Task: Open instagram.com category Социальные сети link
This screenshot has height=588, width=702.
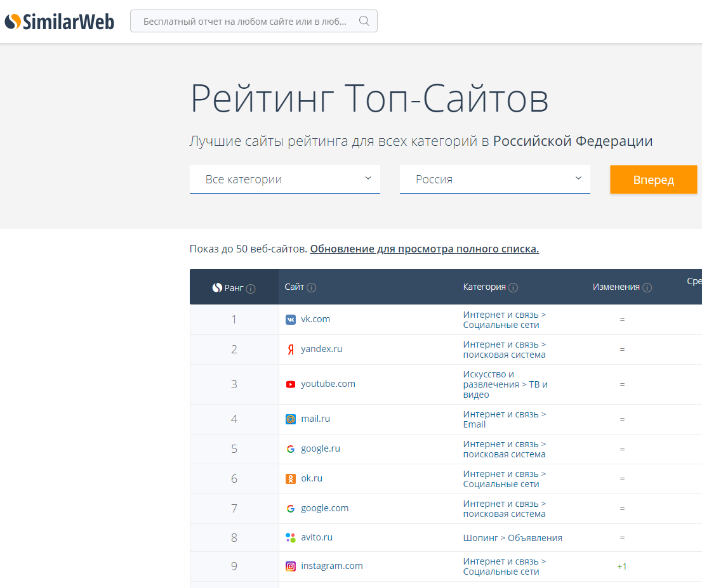Action: point(505,566)
